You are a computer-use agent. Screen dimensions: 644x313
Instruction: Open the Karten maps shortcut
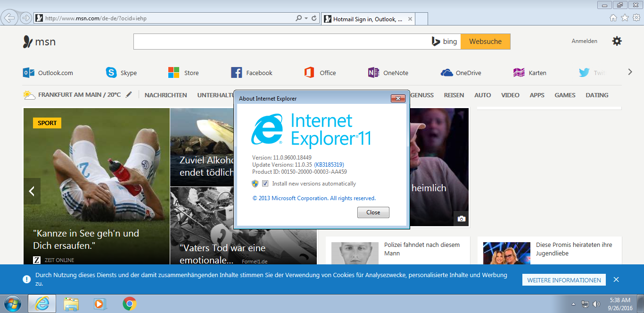(530, 73)
